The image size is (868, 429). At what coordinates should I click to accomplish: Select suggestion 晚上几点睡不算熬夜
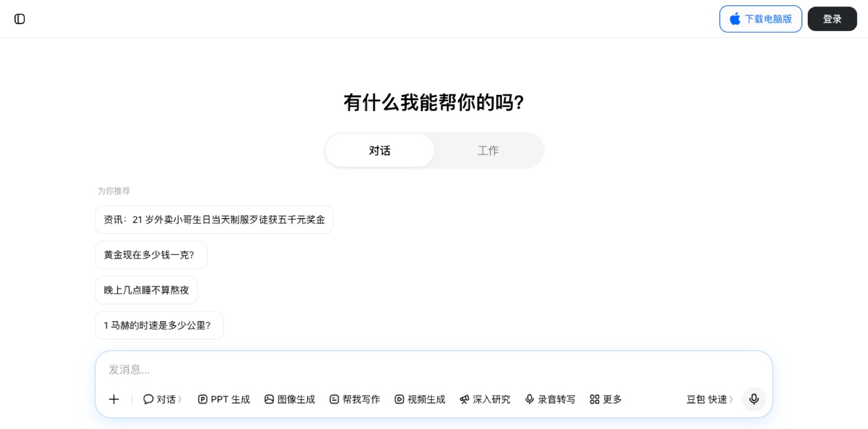pyautogui.click(x=146, y=290)
